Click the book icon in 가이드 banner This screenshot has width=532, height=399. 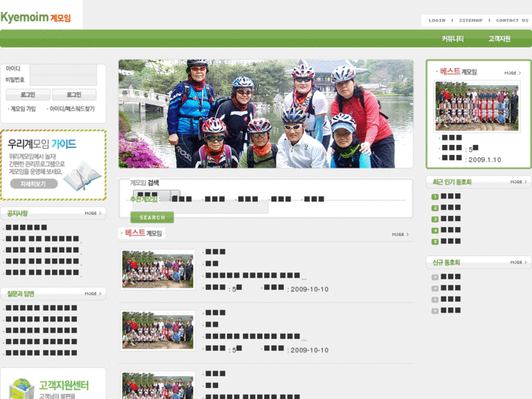pos(83,176)
